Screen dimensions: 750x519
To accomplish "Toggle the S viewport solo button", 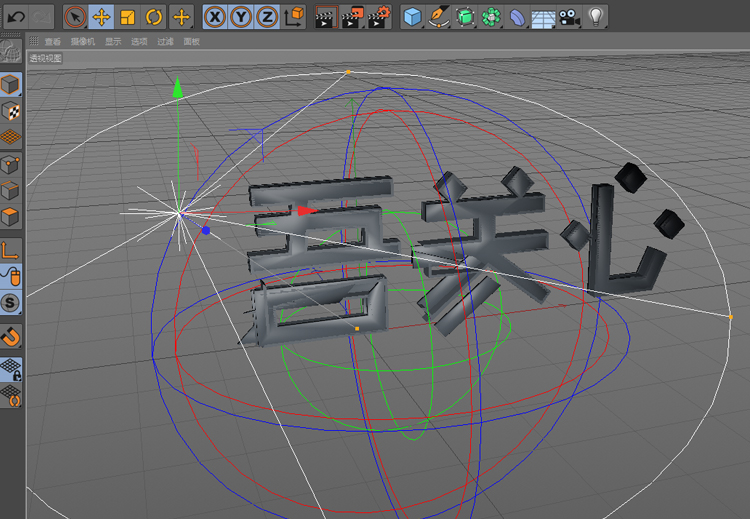I will point(11,302).
